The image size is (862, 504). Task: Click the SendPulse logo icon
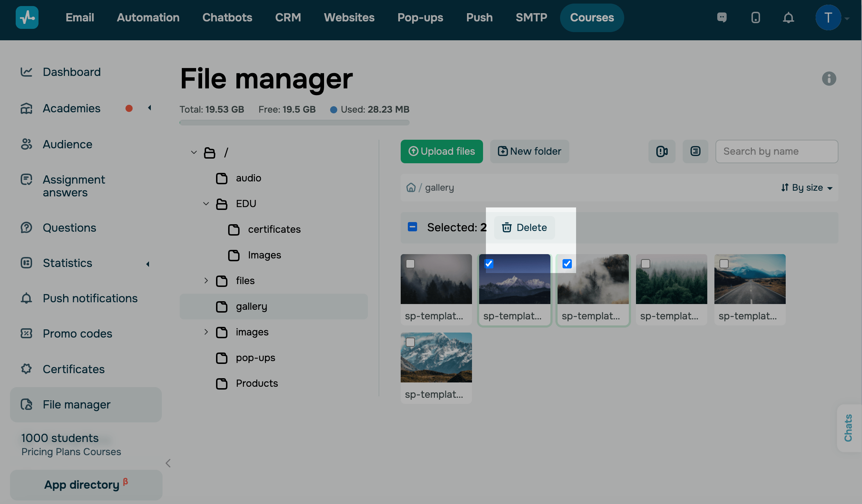click(27, 17)
